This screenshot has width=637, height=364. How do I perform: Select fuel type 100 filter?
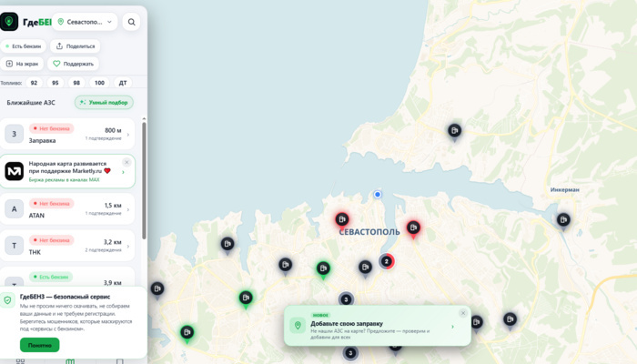[99, 83]
